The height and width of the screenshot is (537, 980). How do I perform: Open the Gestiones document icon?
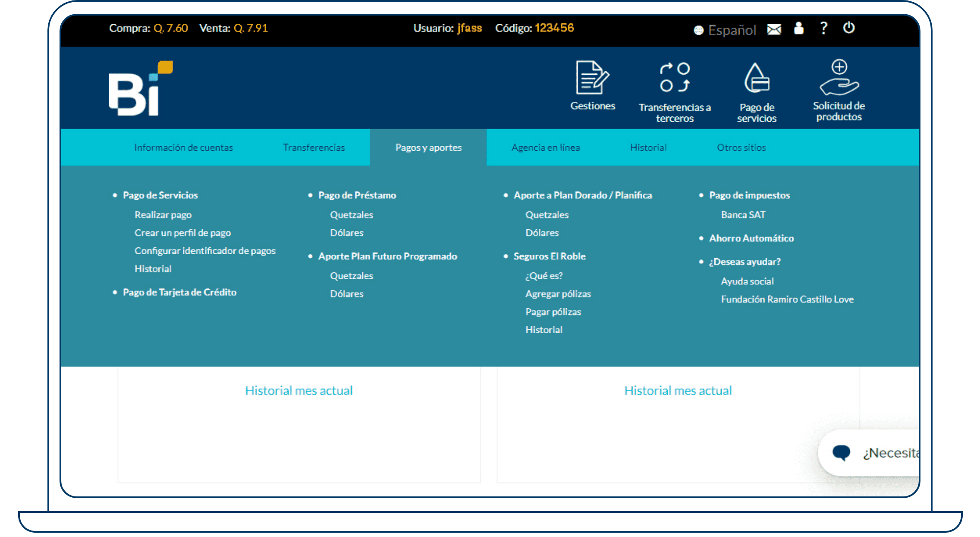(x=593, y=78)
